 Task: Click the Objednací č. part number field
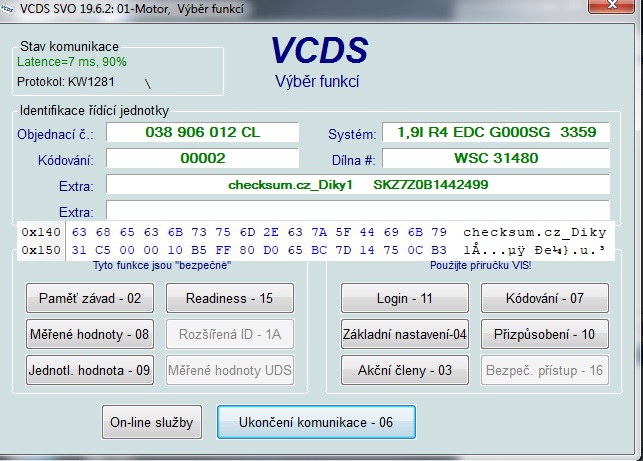202,133
